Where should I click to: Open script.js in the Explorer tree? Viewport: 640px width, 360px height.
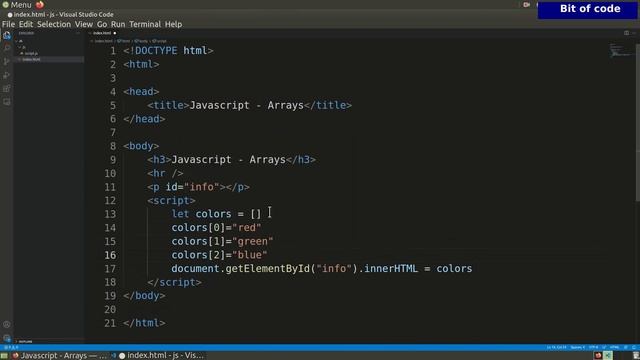tap(31, 53)
